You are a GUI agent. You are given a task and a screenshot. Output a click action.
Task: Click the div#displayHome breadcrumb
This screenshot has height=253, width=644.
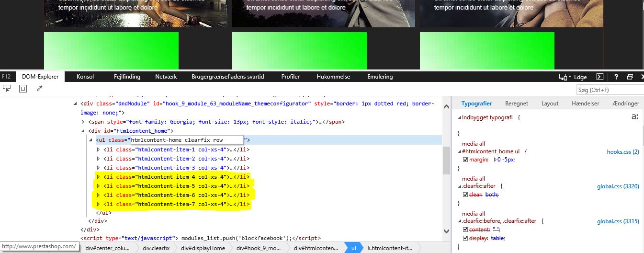203,248
